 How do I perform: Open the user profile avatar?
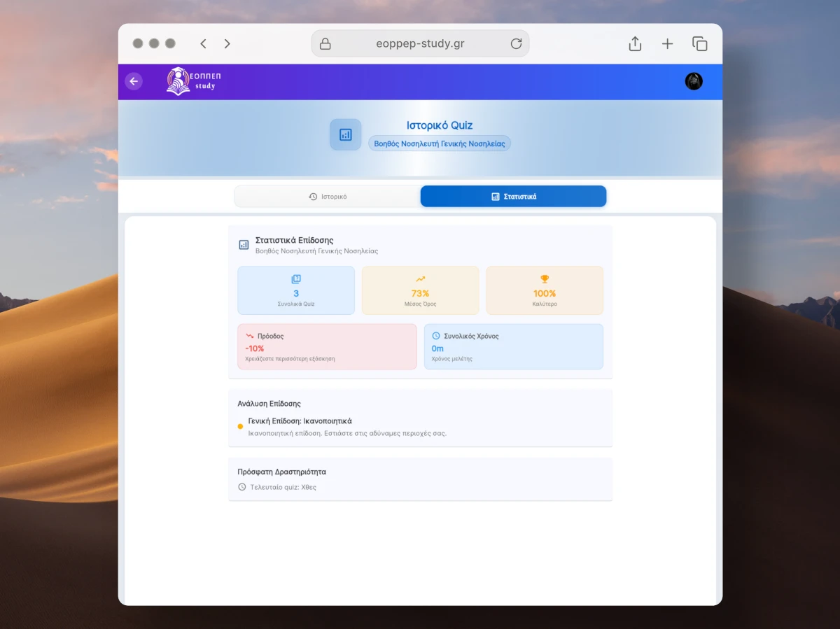[693, 81]
